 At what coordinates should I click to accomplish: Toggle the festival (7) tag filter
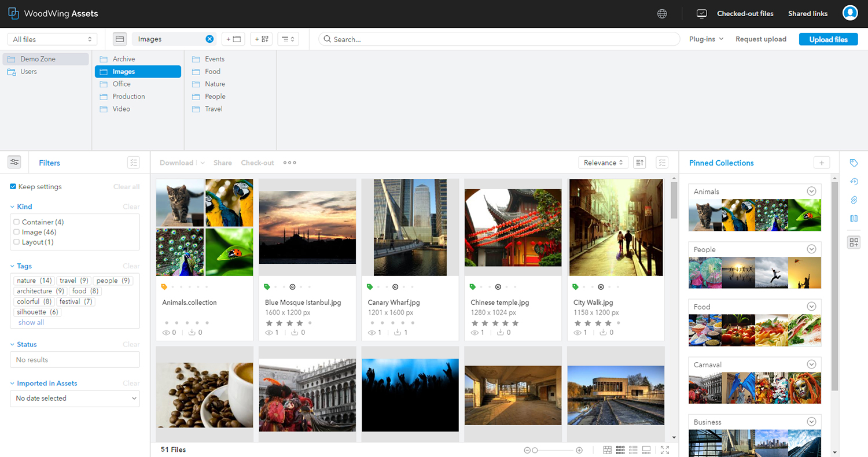click(x=76, y=301)
